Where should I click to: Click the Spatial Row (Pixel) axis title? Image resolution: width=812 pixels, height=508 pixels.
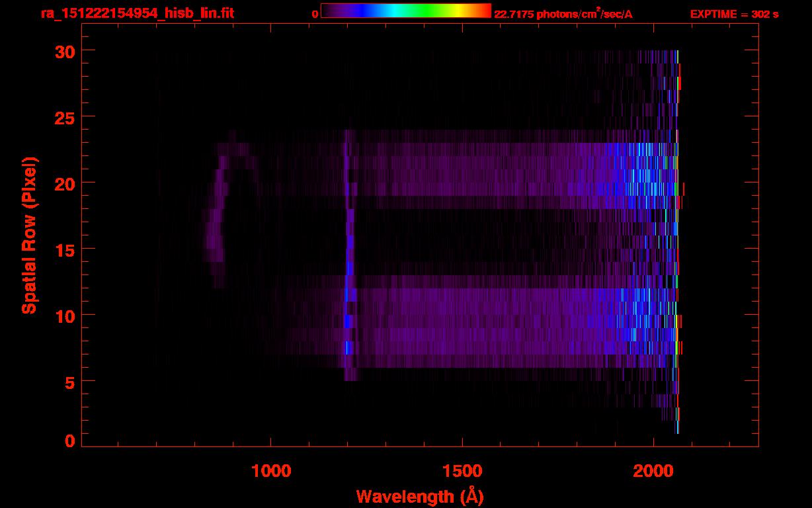[29, 235]
